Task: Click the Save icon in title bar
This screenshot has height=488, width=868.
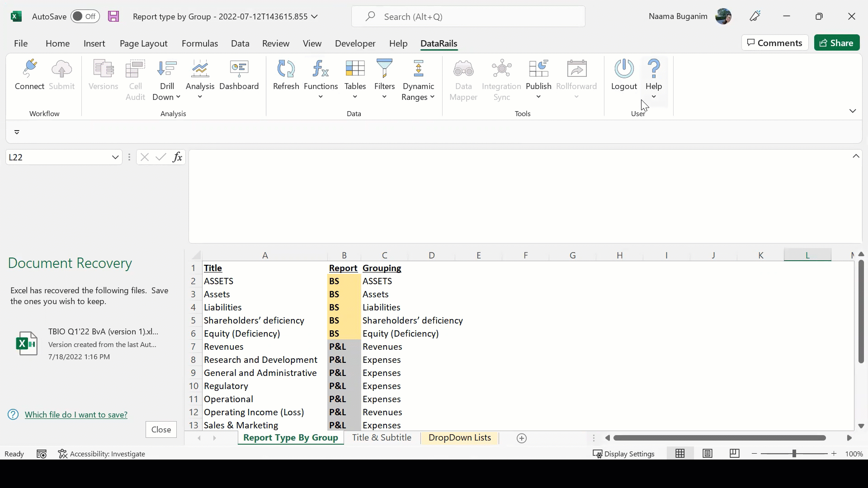Action: (x=113, y=17)
